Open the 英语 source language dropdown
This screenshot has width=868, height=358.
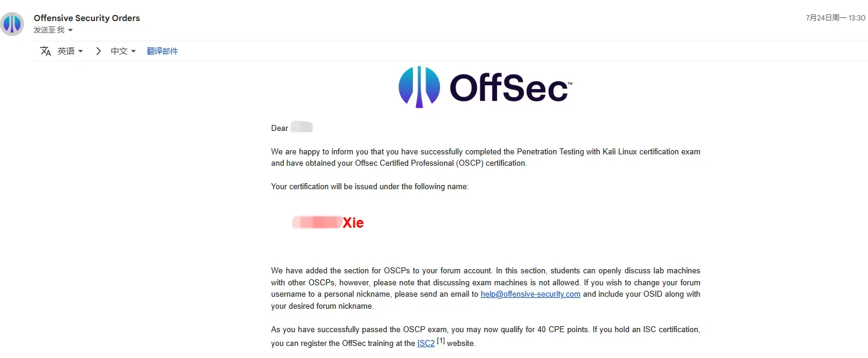click(70, 51)
